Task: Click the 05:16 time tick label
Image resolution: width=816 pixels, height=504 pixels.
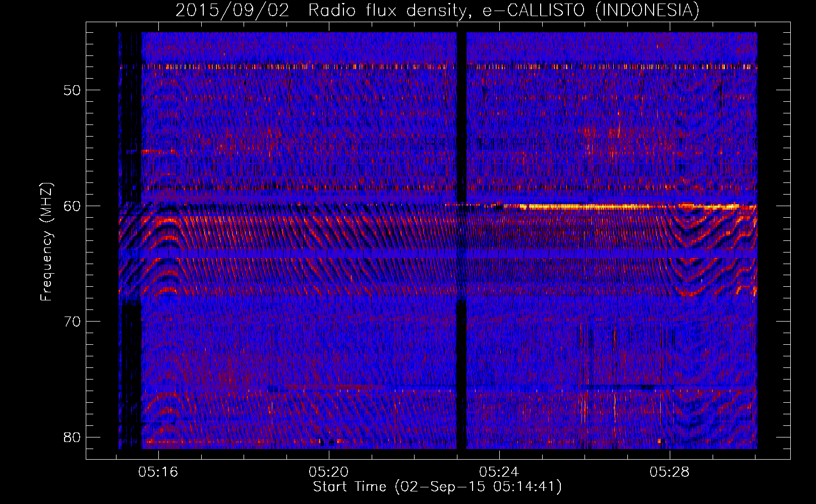Action: click(x=158, y=472)
